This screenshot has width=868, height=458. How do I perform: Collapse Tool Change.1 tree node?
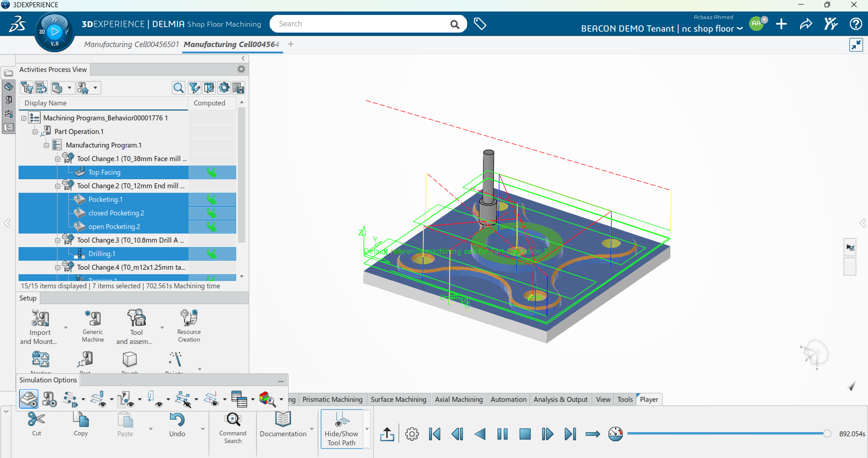57,159
